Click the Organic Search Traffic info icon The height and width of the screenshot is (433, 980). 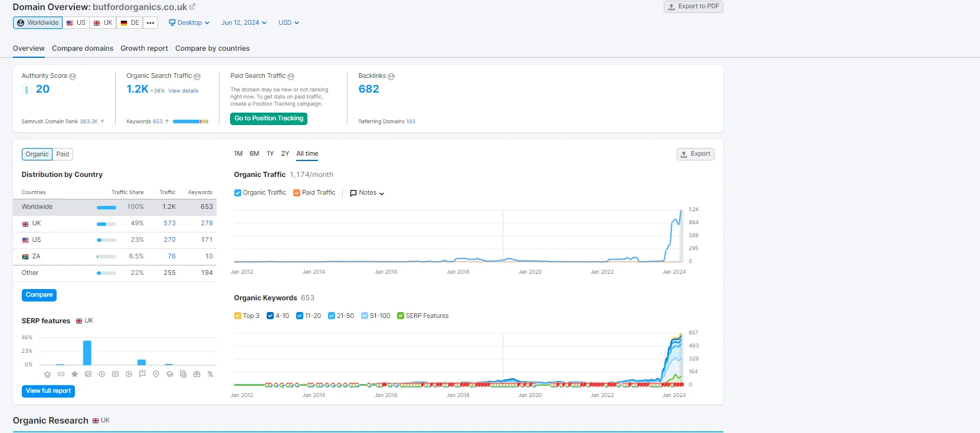point(197,77)
